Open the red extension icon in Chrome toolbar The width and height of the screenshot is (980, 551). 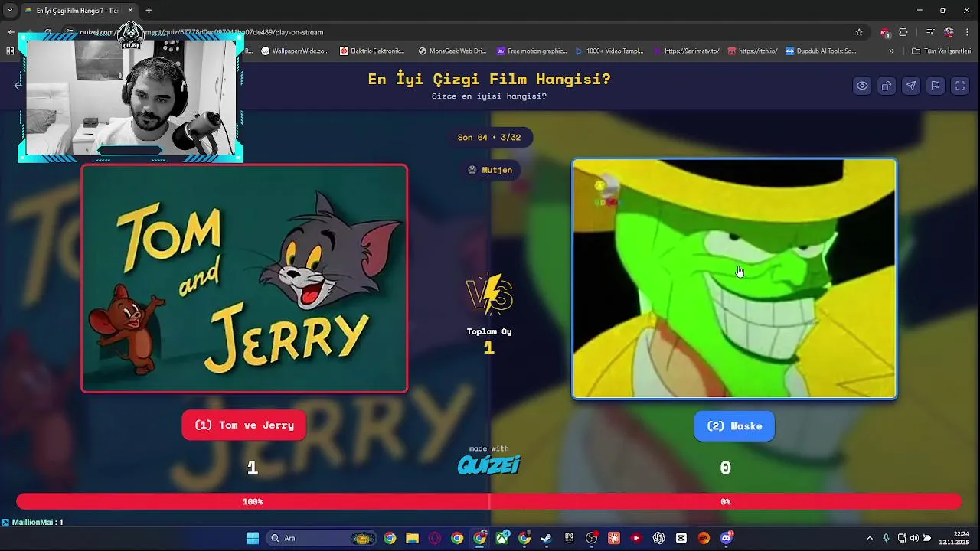point(885,32)
